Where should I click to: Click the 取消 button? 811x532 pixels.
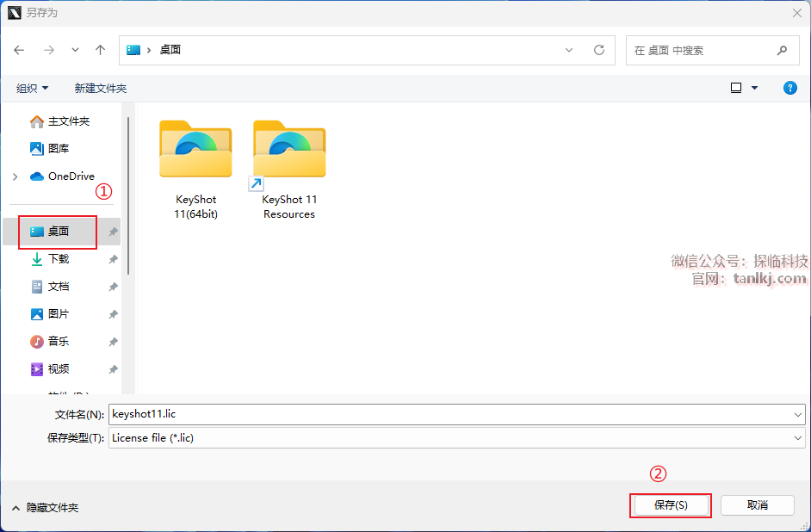click(x=758, y=505)
